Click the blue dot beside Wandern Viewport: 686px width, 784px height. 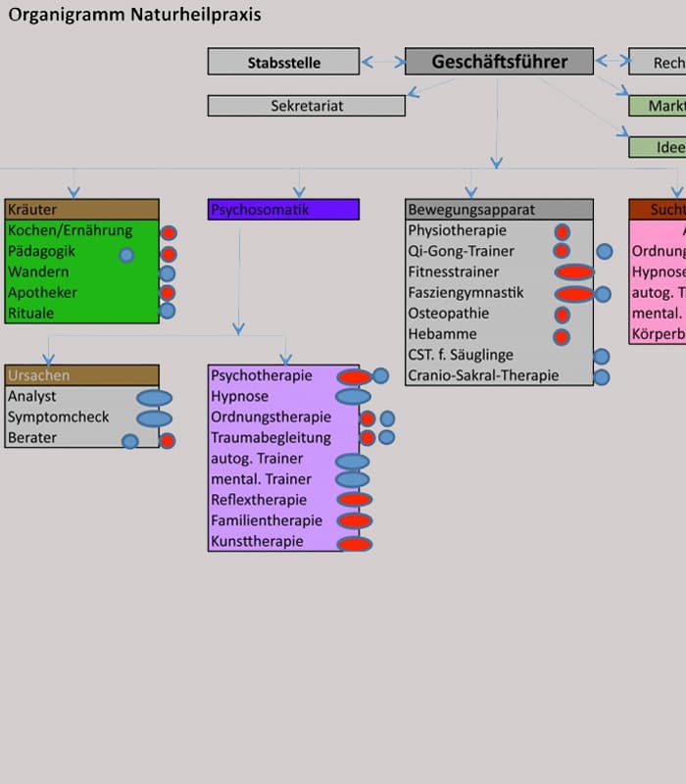168,273
